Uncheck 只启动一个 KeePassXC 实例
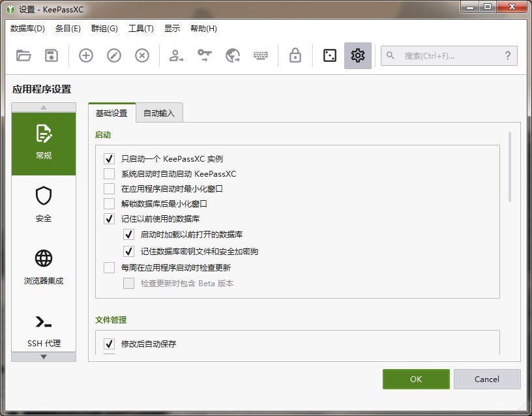Viewport: 532px width, 416px height. pos(109,158)
